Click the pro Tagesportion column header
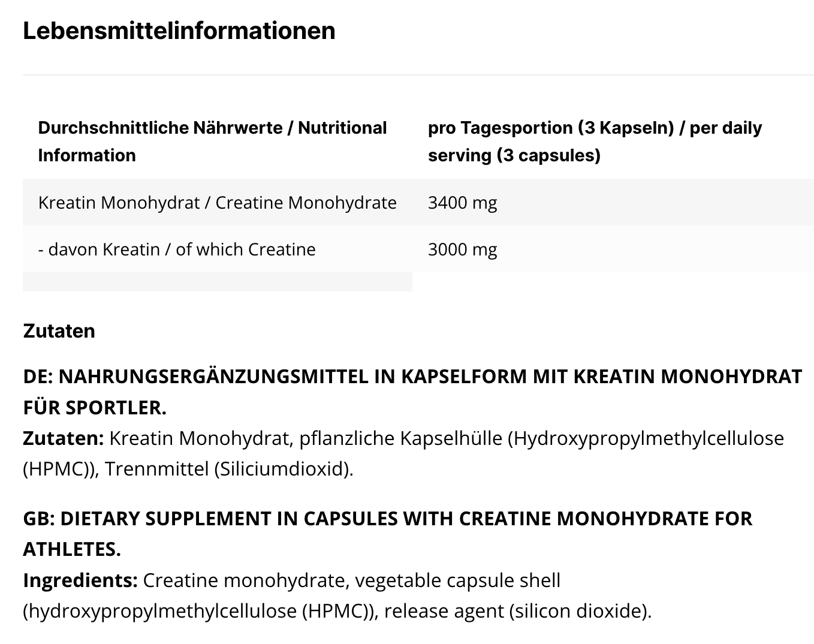Image resolution: width=814 pixels, height=644 pixels. point(595,142)
